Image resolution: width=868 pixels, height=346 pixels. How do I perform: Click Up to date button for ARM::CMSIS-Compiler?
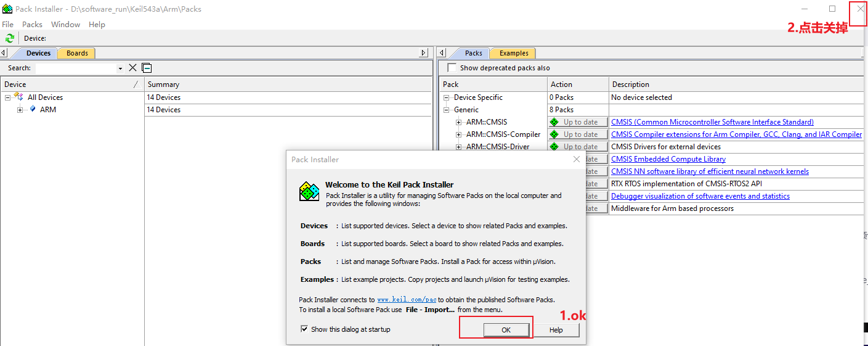click(578, 134)
